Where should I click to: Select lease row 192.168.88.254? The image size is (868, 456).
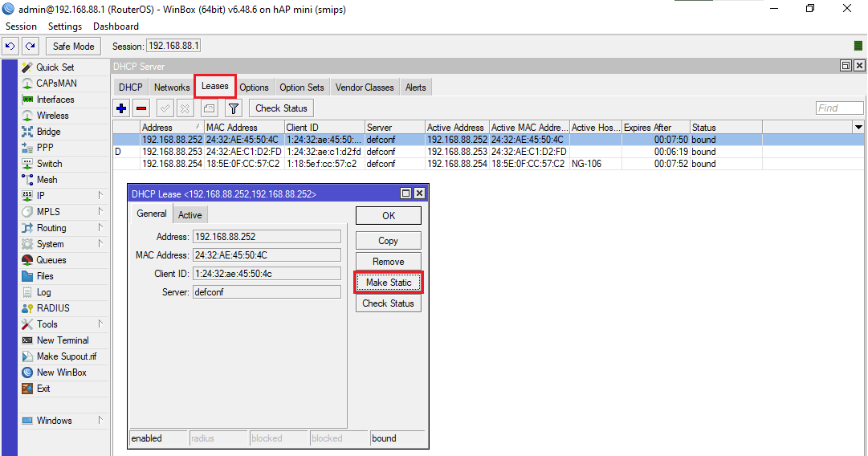488,164
